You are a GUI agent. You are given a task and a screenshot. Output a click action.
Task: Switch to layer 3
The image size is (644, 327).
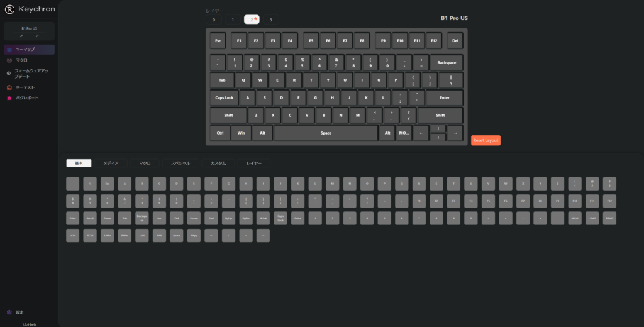pos(270,19)
